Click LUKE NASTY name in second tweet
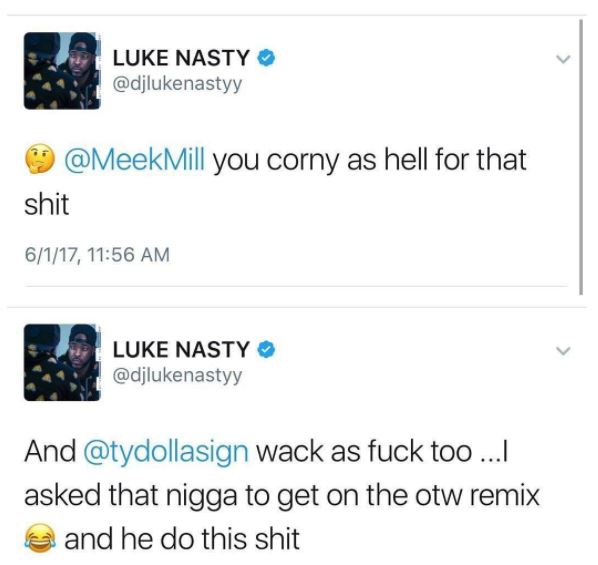This screenshot has height=565, width=598. tap(181, 350)
